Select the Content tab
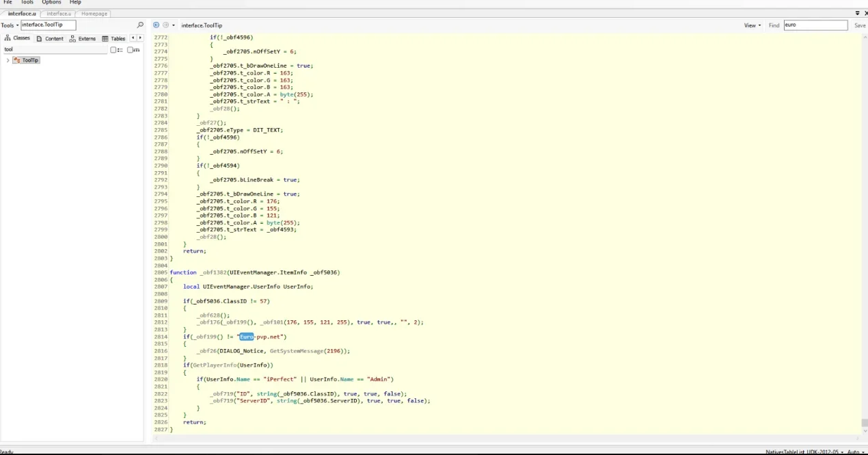 [x=50, y=38]
